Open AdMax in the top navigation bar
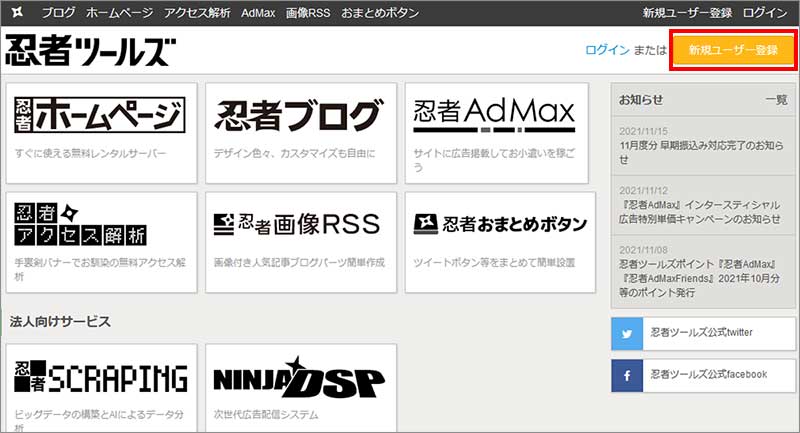This screenshot has height=433, width=800. [x=258, y=13]
